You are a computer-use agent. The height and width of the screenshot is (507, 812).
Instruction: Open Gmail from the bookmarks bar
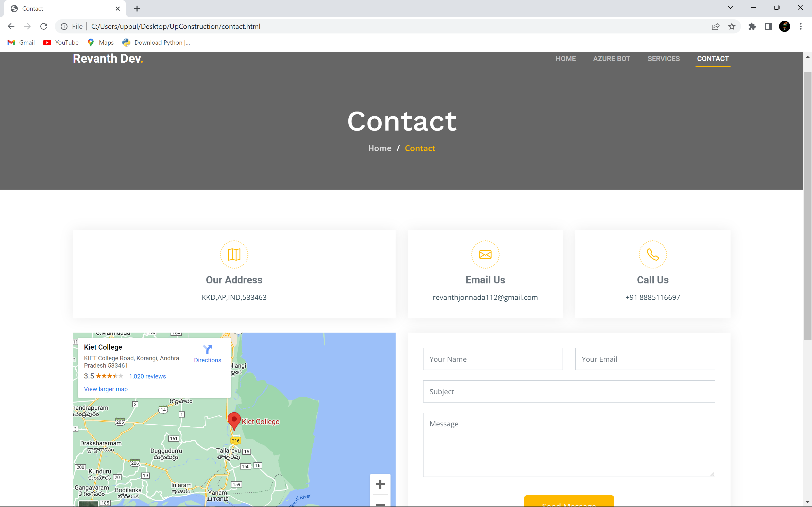point(21,42)
